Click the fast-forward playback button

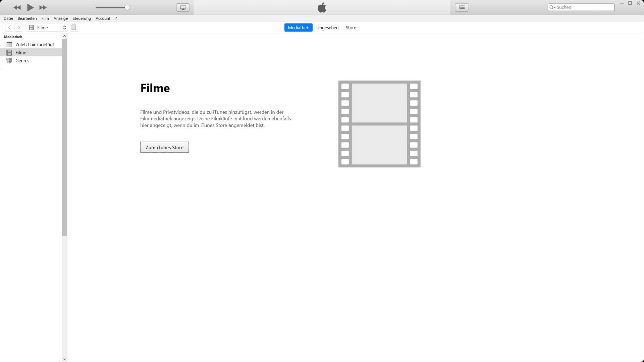coord(43,7)
